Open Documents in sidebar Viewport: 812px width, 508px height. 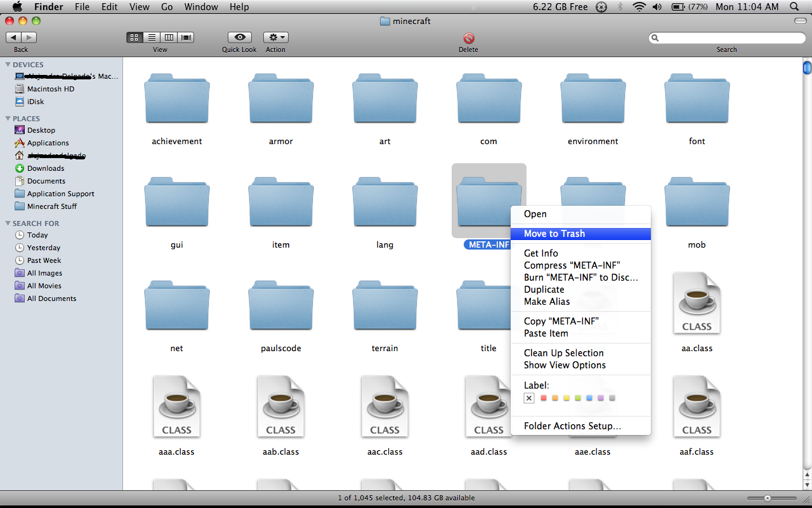click(46, 181)
